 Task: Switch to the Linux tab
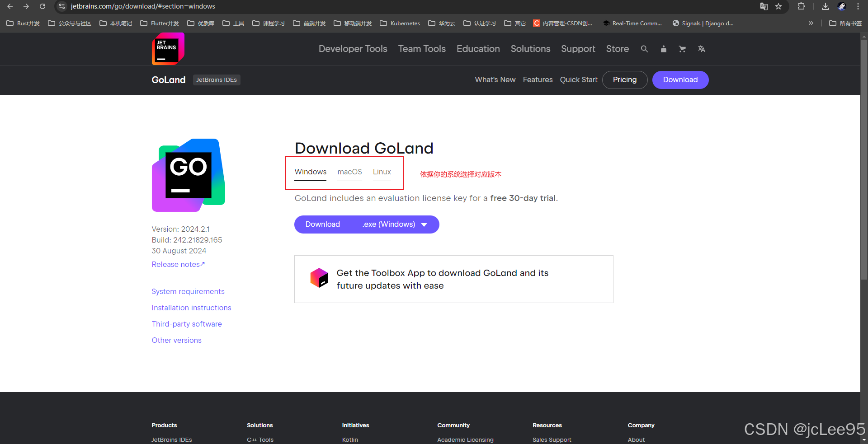(x=382, y=172)
